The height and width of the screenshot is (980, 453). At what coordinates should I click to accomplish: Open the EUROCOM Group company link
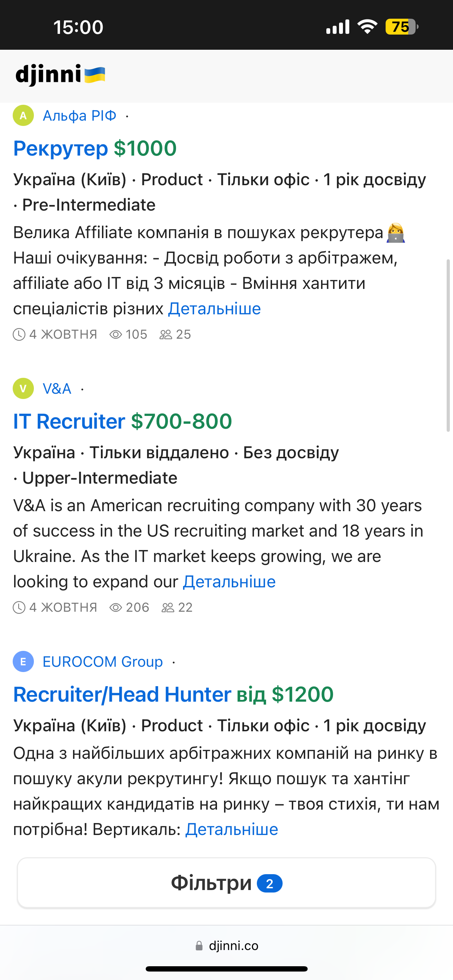pyautogui.click(x=103, y=662)
